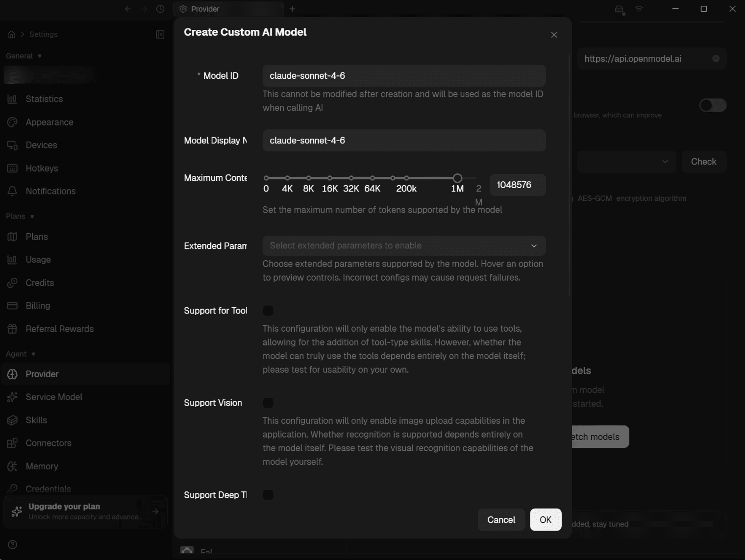
Task: Collapse the settings sidebar panel icon
Action: pos(160,34)
